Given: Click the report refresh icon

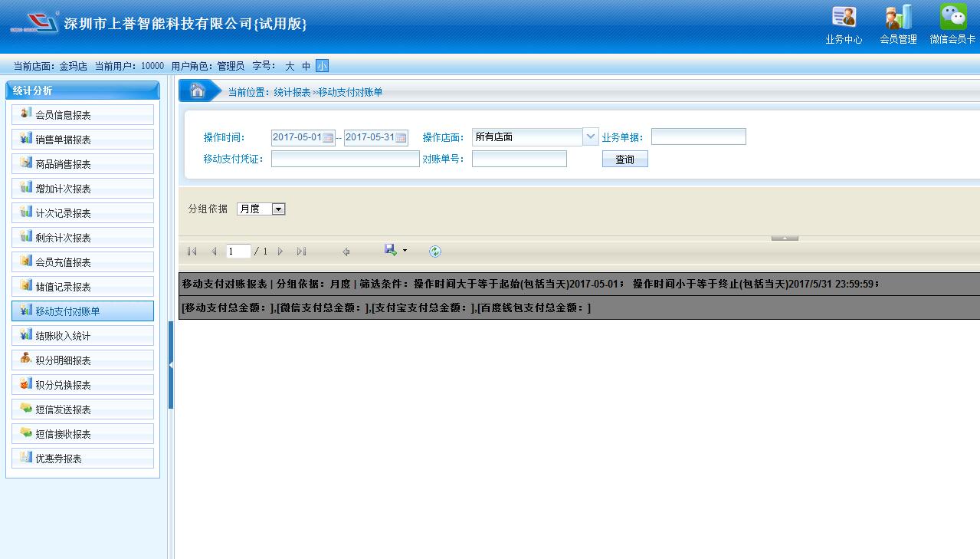Looking at the screenshot, I should (x=435, y=252).
